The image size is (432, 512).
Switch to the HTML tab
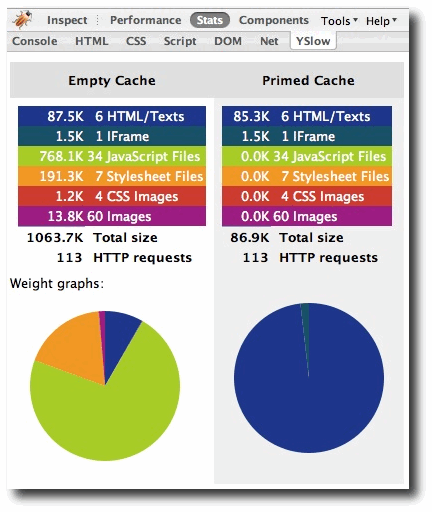92,41
